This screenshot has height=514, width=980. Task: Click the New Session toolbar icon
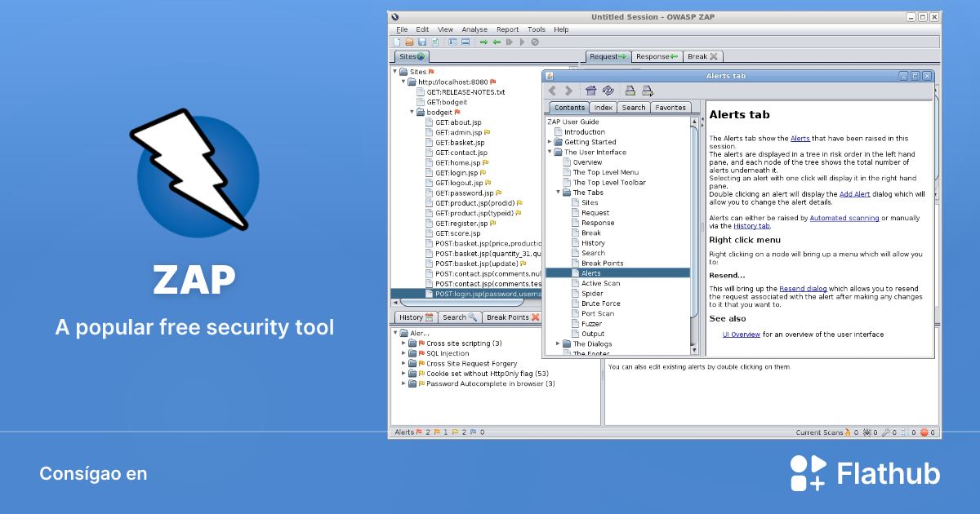(x=397, y=42)
